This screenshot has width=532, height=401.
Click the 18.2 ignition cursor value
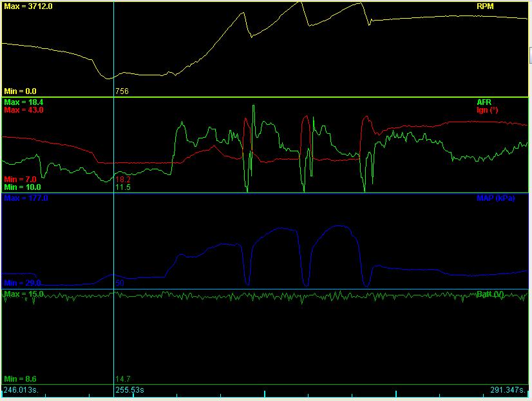coord(123,180)
